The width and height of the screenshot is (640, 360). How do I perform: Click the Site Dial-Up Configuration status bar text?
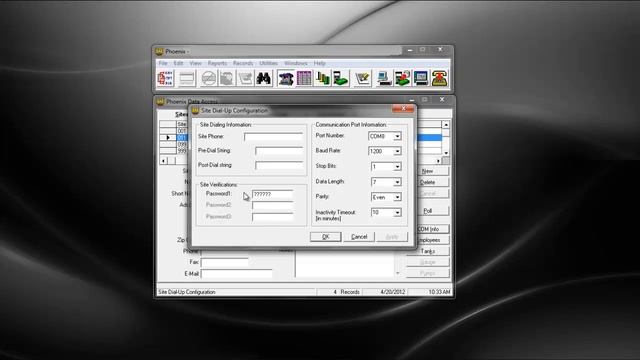click(x=187, y=292)
